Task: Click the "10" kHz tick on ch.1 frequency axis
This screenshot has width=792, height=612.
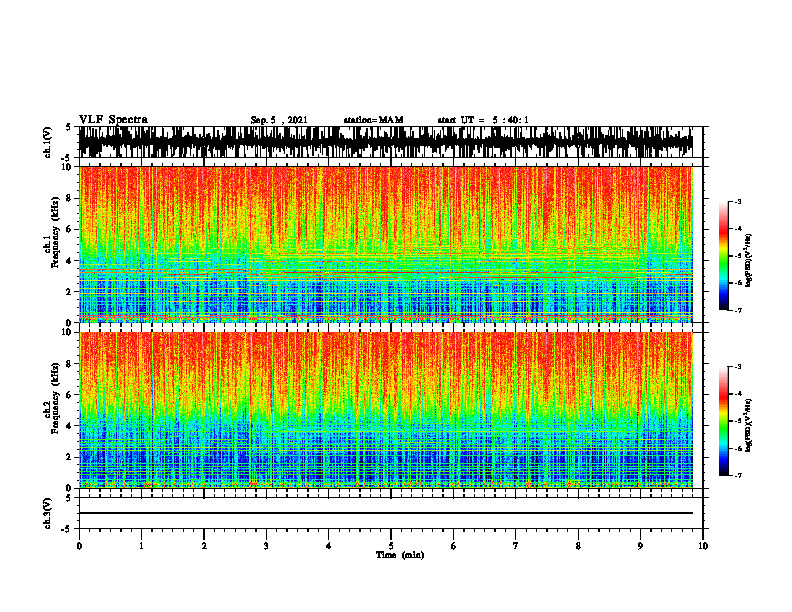Action: click(x=69, y=167)
